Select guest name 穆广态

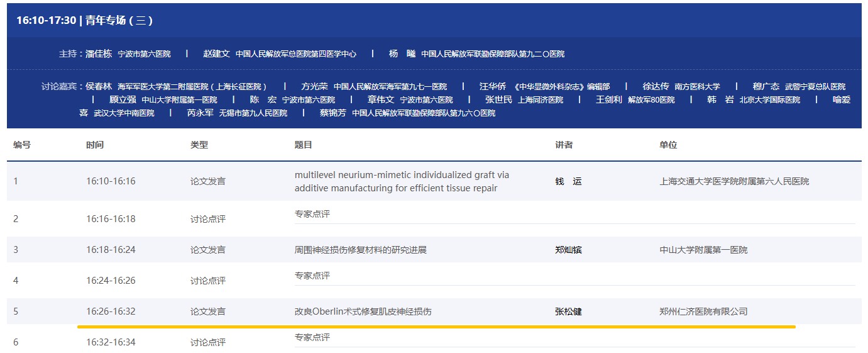[766, 86]
